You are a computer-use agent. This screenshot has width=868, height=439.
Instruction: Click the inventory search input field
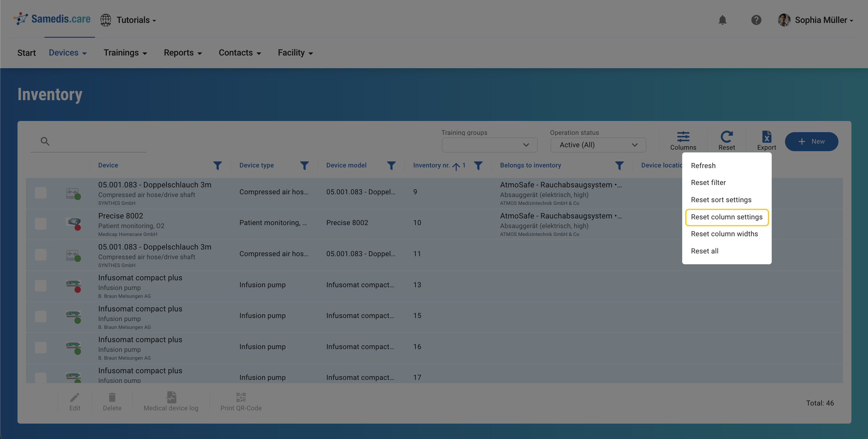tap(98, 142)
